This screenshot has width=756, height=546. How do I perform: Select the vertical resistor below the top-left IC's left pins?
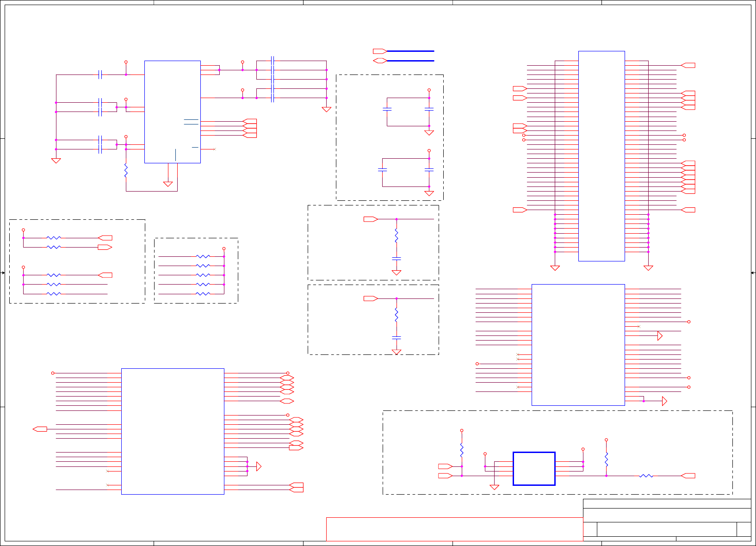coord(126,170)
